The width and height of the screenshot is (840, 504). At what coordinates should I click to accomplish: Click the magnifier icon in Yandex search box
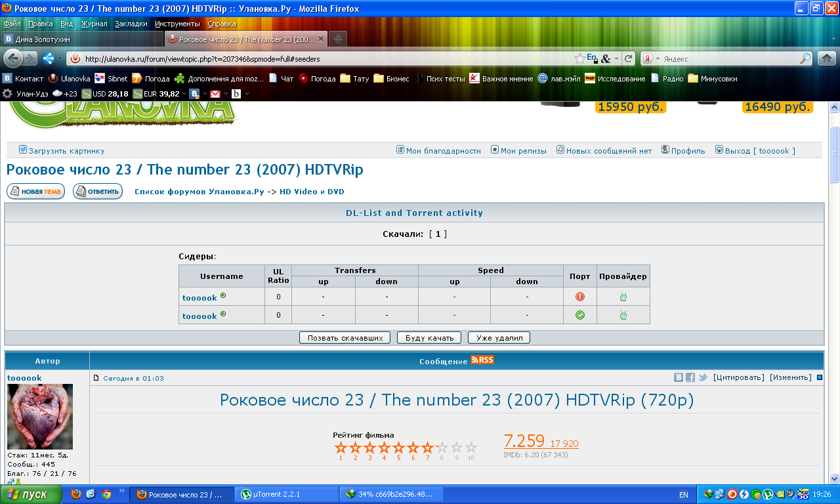[805, 58]
